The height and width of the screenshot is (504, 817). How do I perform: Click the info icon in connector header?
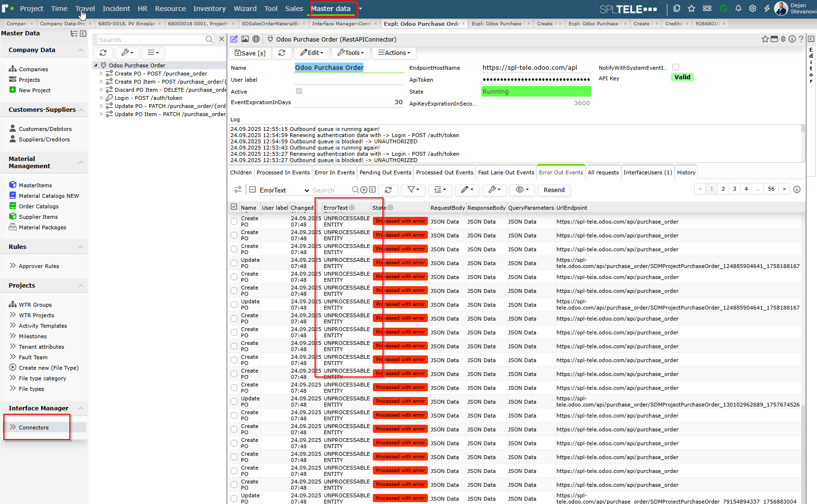click(x=792, y=39)
